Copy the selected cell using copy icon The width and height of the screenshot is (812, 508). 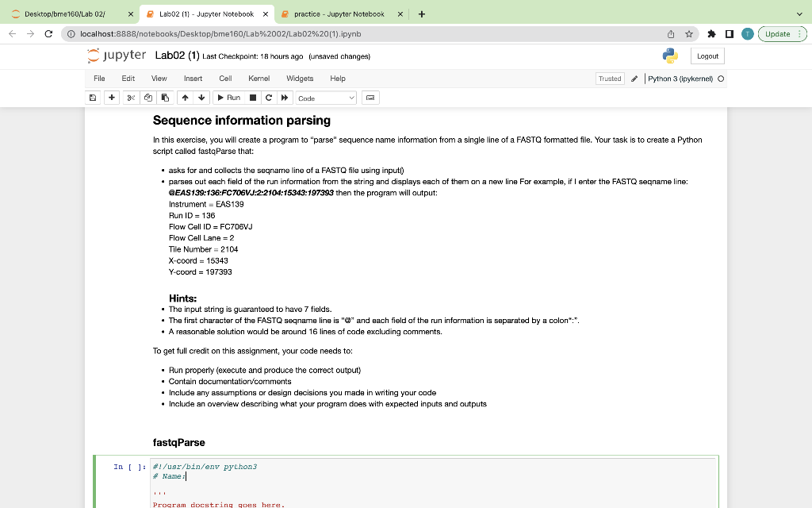pos(147,97)
